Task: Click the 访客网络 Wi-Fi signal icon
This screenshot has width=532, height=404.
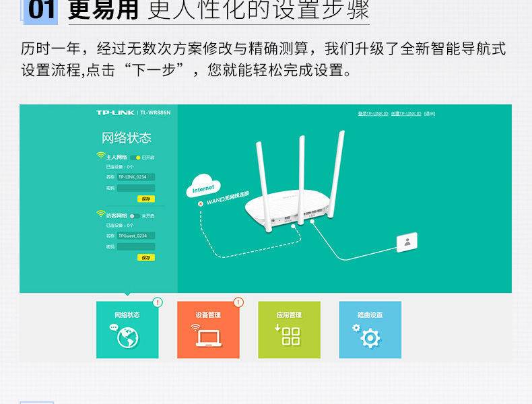Action: [100, 214]
